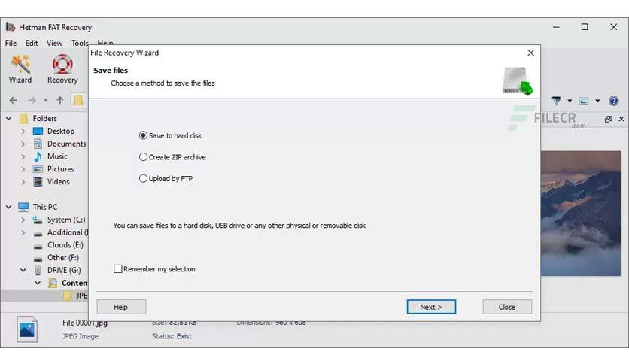Screen dimensions: 629x364
Task: Go back with the left arrow
Action: [x=14, y=100]
